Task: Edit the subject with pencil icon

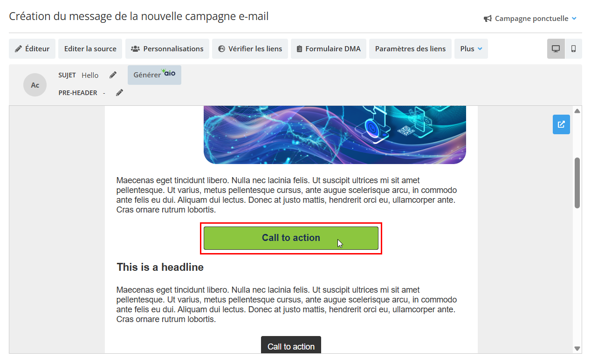Action: point(113,75)
